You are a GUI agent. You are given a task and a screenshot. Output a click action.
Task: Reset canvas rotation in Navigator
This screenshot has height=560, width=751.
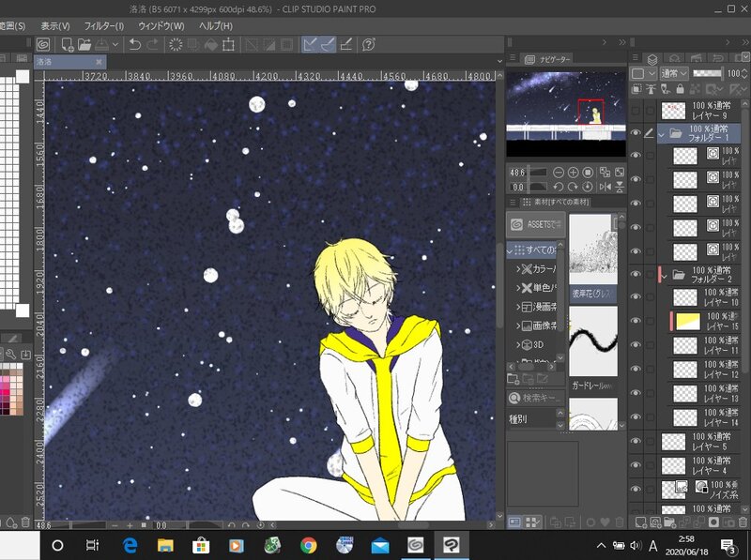(588, 188)
